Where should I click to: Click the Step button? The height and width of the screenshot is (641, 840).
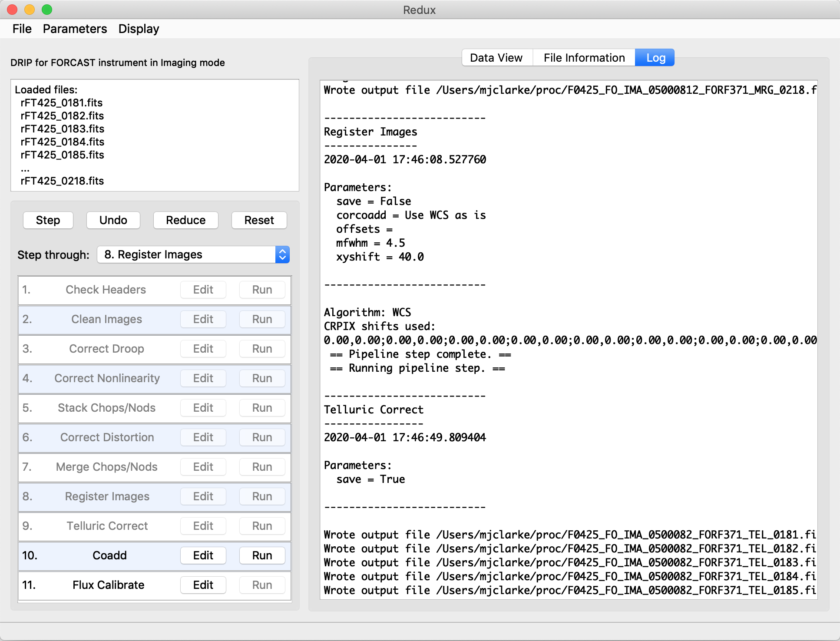pyautogui.click(x=48, y=220)
